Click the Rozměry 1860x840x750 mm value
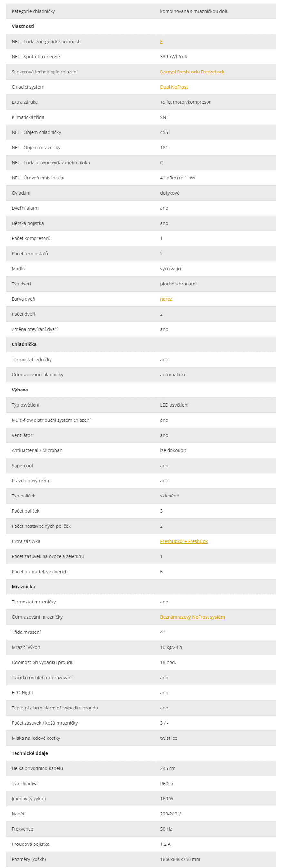This screenshot has width=281, height=868. click(180, 859)
